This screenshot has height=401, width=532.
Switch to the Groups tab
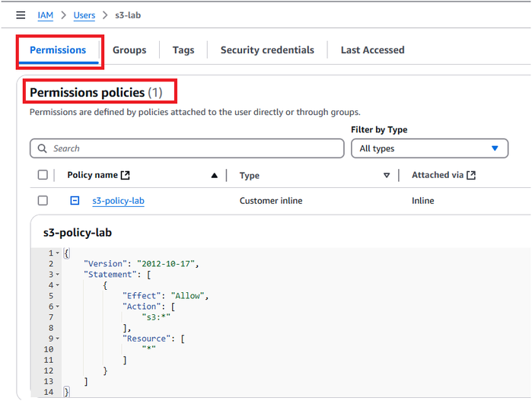[x=129, y=50]
